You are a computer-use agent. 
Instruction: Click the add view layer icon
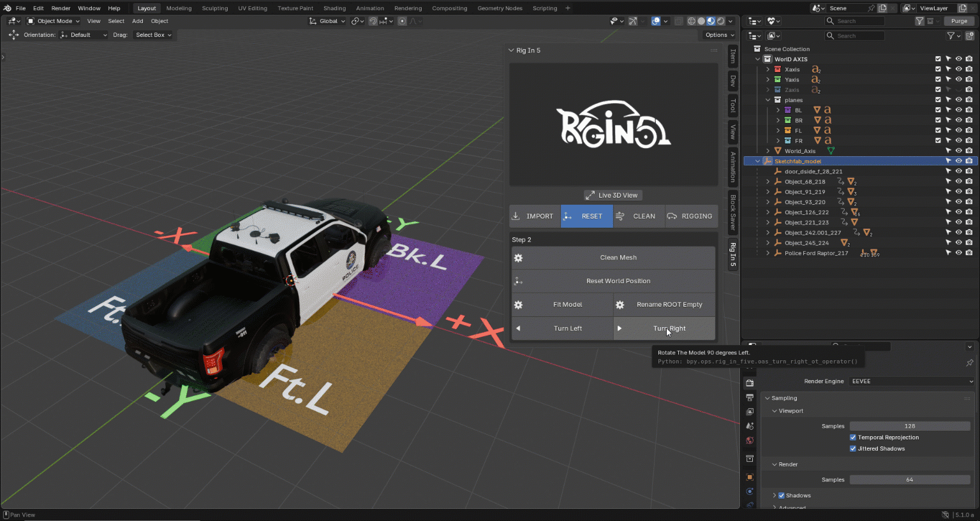pos(963,8)
